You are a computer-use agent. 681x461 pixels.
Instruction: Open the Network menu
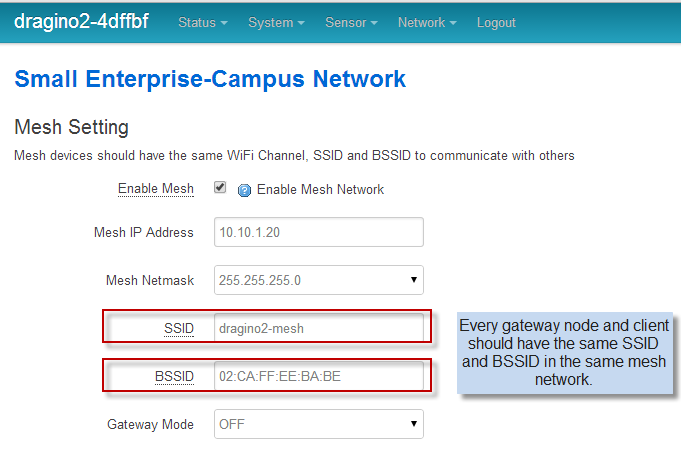(x=427, y=23)
